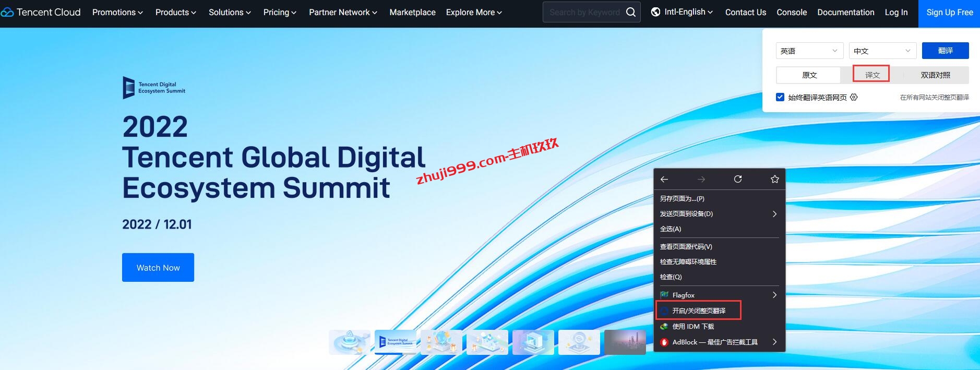
Task: Click bookmark star in context menu
Action: (775, 179)
